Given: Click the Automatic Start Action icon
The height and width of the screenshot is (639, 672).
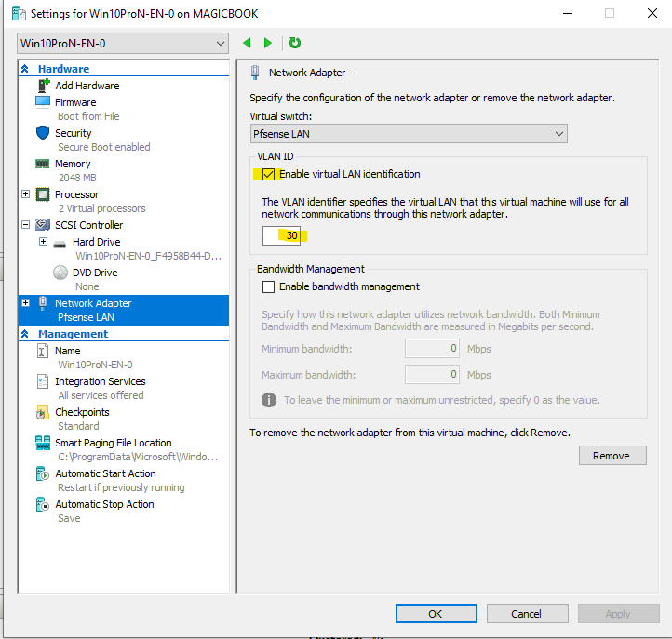Looking at the screenshot, I should [43, 473].
